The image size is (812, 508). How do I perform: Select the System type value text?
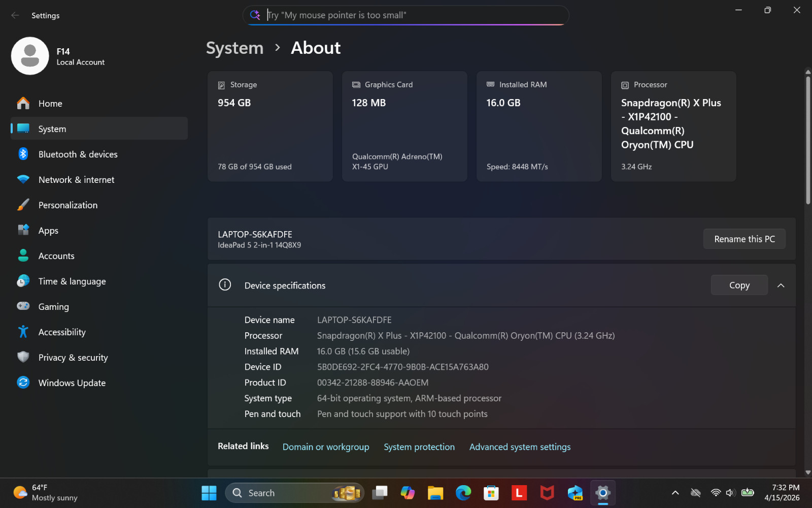click(x=409, y=398)
